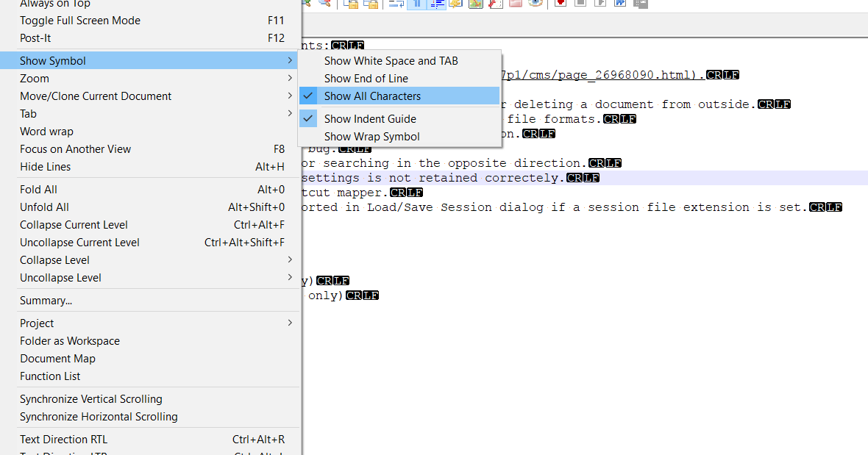The height and width of the screenshot is (455, 868).
Task: Expand the Move/Clone Current Document submenu
Action: click(96, 96)
